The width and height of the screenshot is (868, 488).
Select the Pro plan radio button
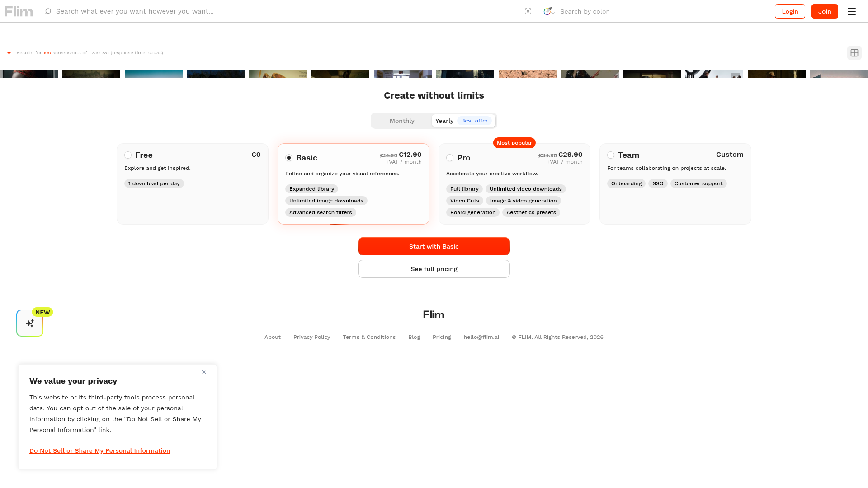pos(450,158)
